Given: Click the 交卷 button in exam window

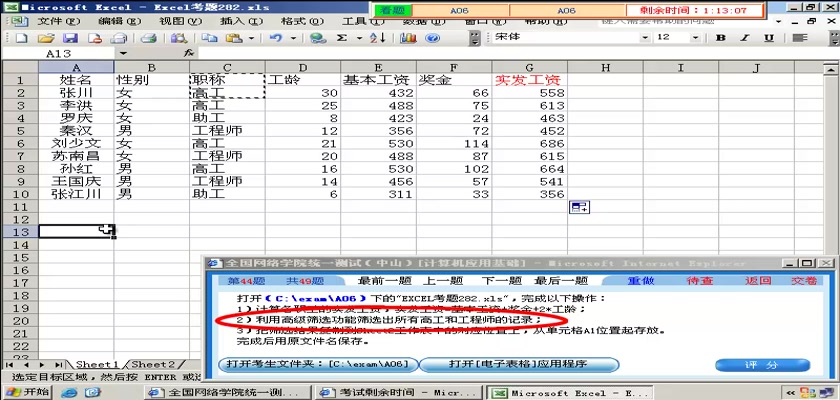Looking at the screenshot, I should [804, 281].
